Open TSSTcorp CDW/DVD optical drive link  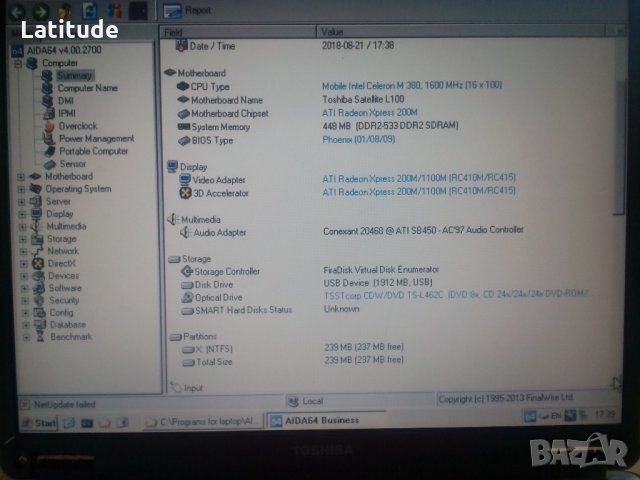click(x=456, y=294)
